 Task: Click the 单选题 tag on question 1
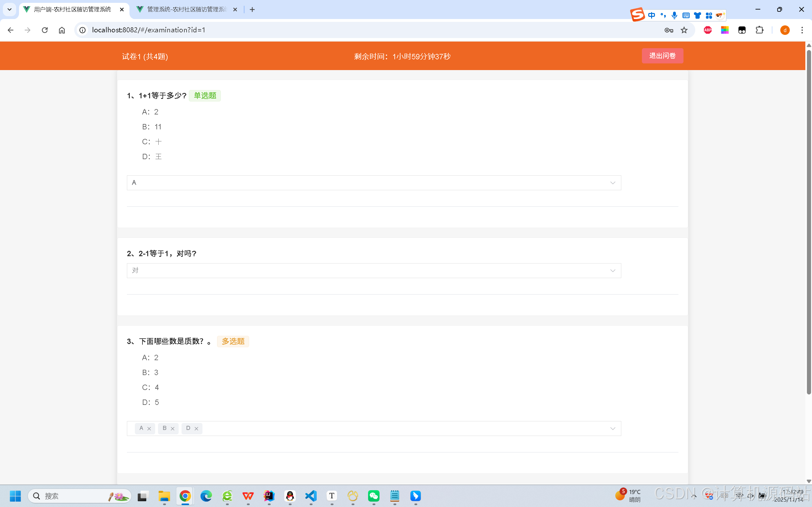[205, 95]
